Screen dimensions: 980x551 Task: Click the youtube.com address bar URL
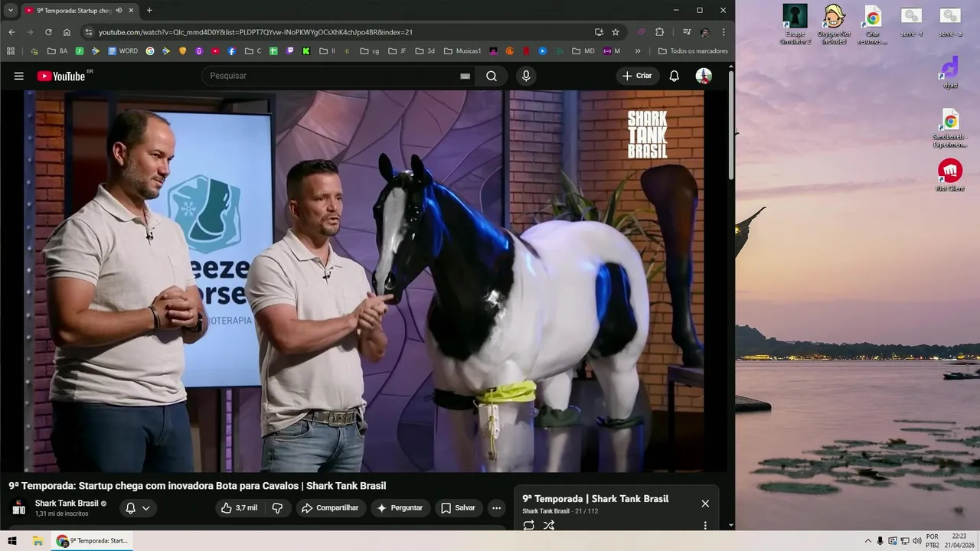(256, 32)
